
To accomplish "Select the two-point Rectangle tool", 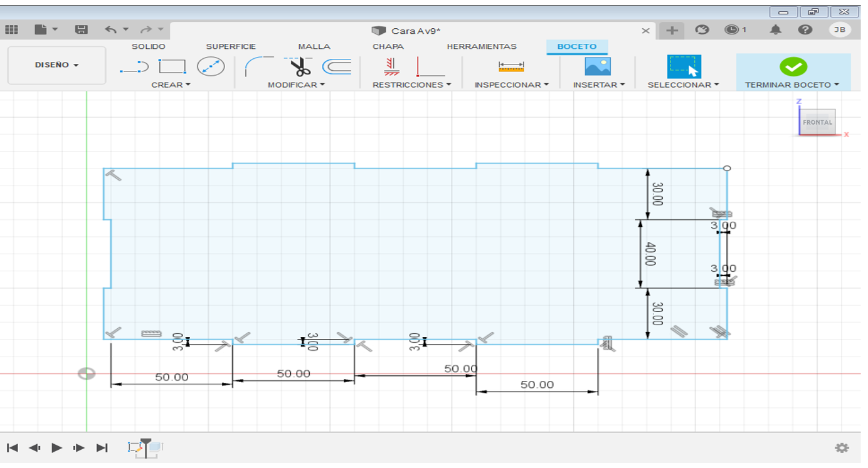I will coord(172,66).
